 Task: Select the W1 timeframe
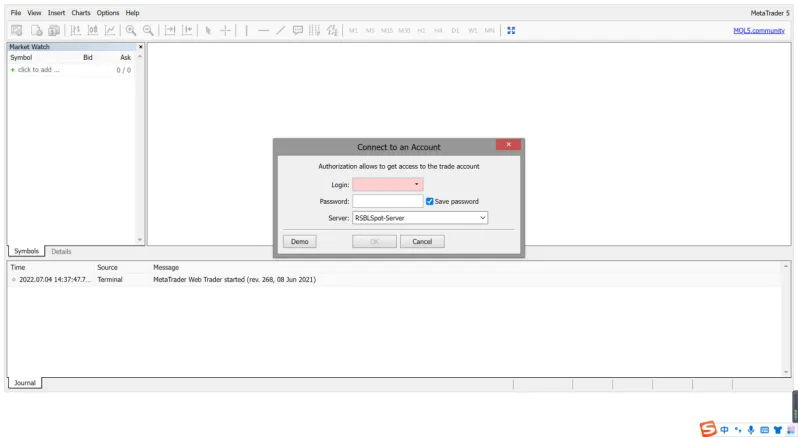tap(473, 31)
